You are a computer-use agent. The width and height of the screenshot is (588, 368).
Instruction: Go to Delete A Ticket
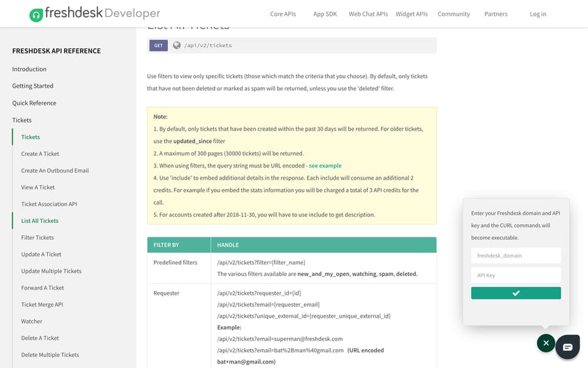[x=40, y=338]
